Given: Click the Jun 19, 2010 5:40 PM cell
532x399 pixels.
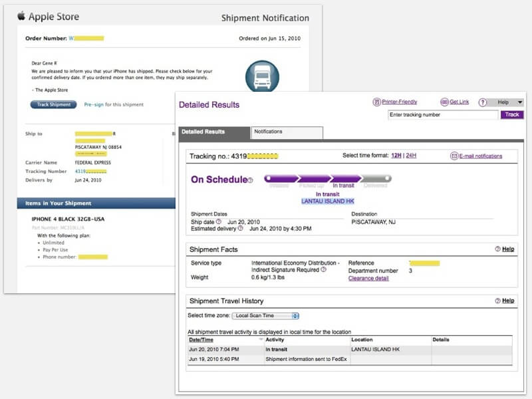Looking at the screenshot, I should point(213,359).
